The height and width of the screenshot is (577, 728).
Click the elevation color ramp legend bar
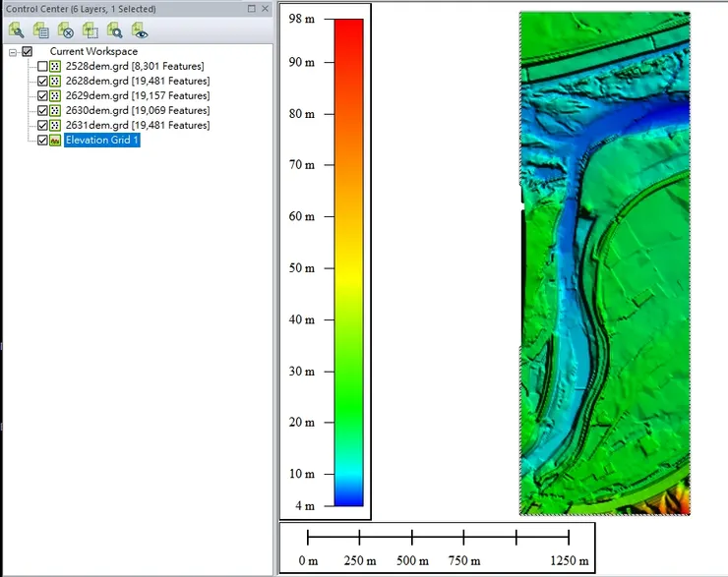tap(348, 261)
